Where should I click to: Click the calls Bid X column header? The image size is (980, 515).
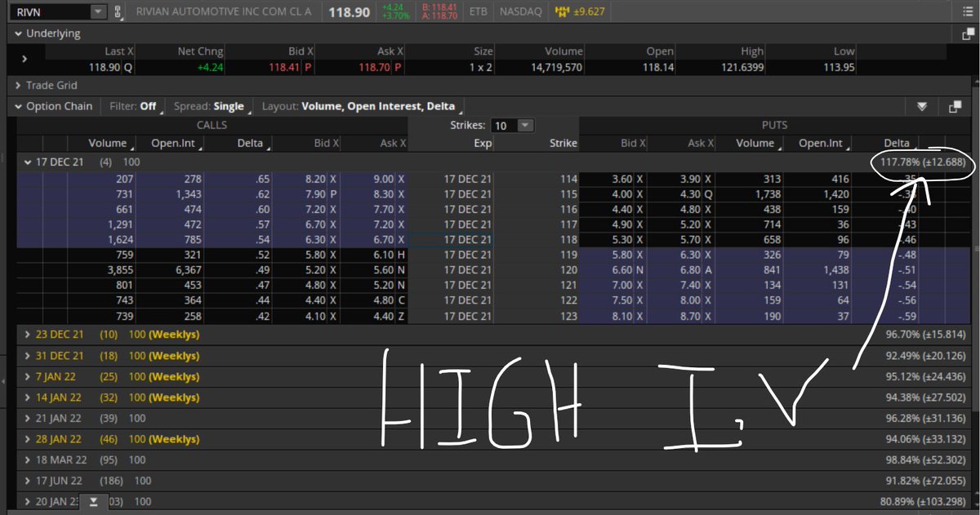tap(326, 143)
